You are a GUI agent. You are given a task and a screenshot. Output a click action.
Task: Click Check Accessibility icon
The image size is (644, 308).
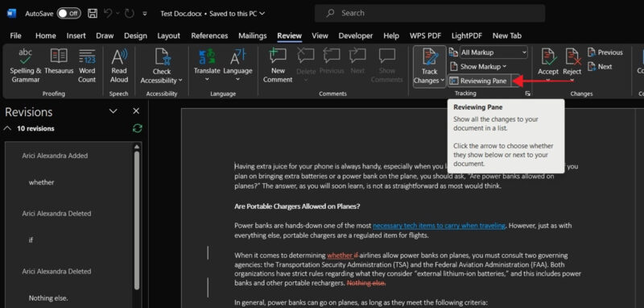pos(162,57)
